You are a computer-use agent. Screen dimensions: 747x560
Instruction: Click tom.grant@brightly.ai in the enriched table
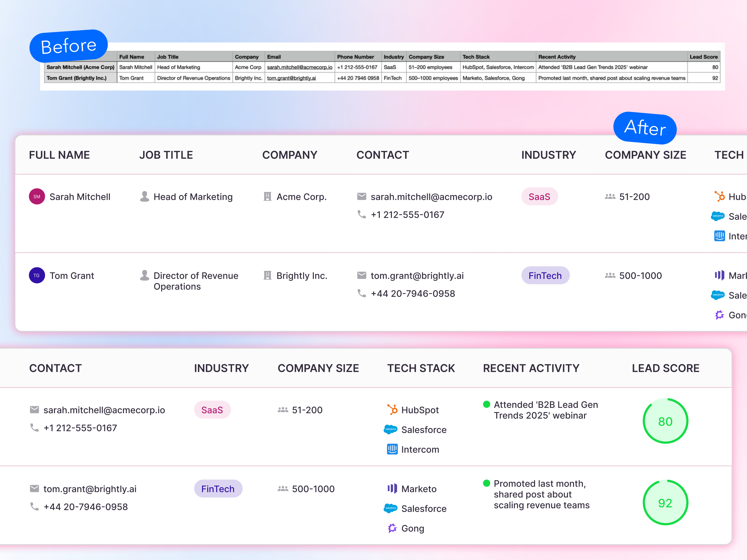pos(90,488)
